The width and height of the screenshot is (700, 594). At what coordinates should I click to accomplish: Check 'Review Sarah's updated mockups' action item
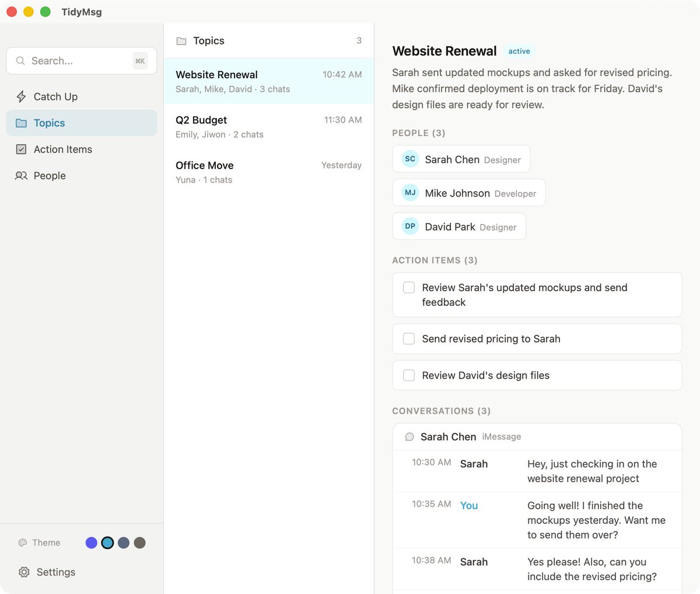(x=409, y=288)
